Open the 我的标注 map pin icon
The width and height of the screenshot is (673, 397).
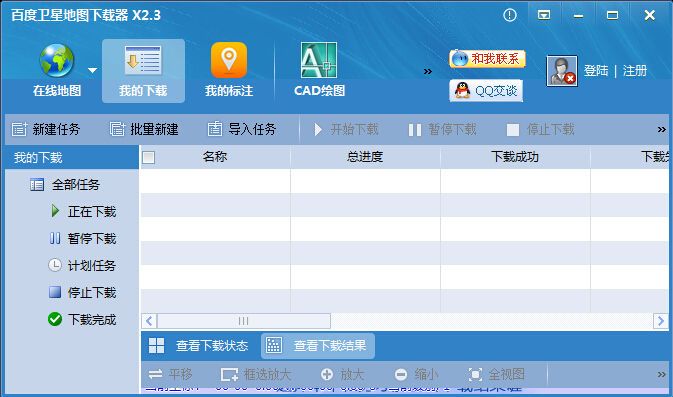[x=229, y=60]
